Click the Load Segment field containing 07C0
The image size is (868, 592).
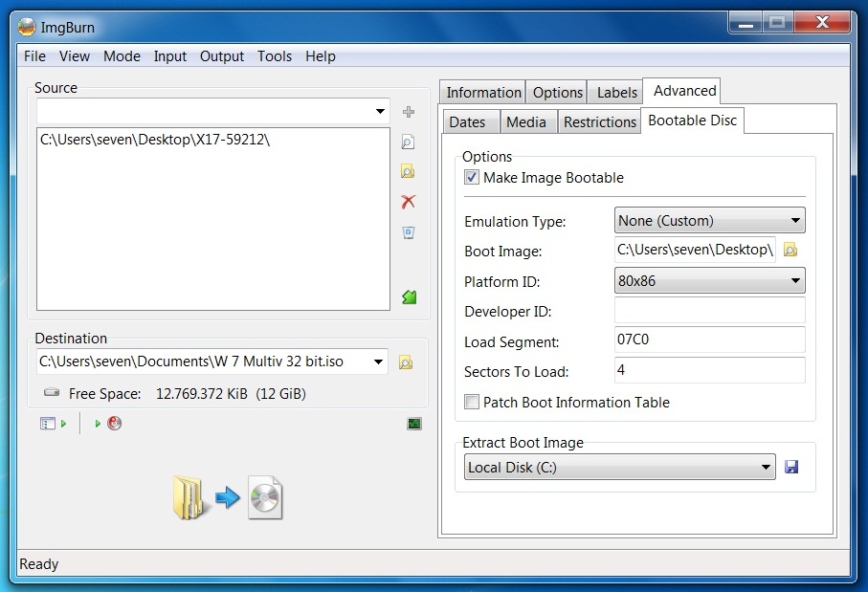click(710, 340)
